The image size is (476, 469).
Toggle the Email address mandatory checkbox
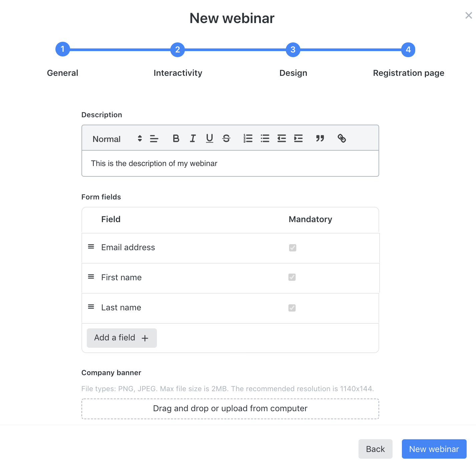click(292, 248)
